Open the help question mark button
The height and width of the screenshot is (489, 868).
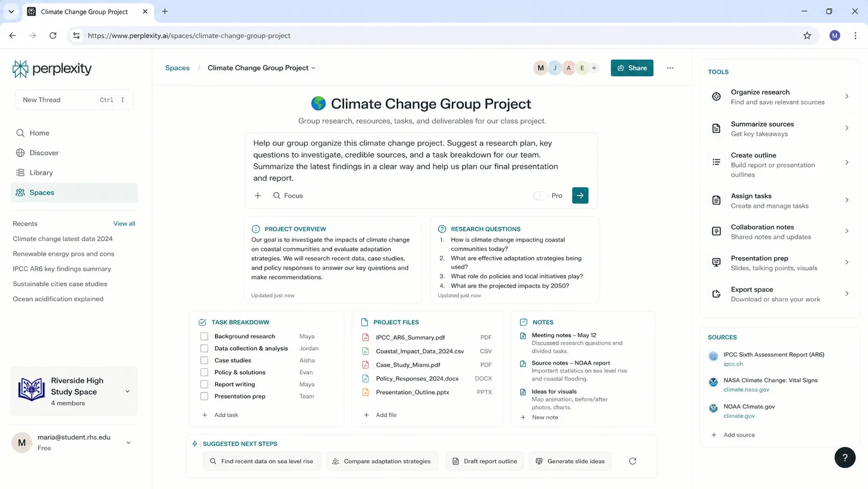[845, 457]
